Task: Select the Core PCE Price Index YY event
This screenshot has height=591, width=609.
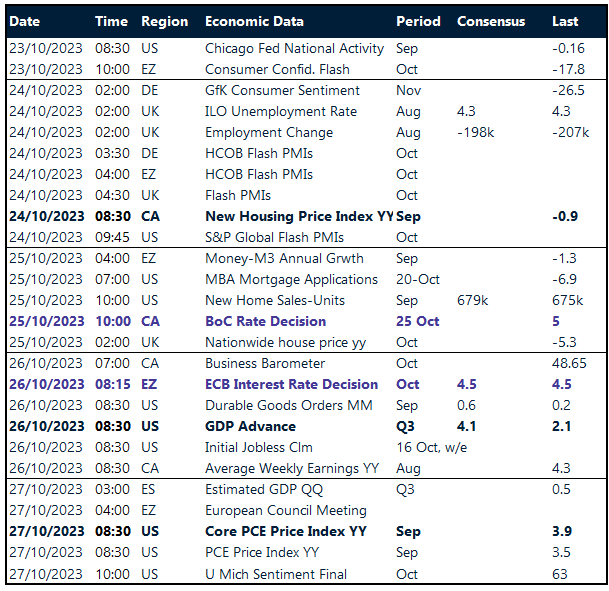Action: click(285, 531)
